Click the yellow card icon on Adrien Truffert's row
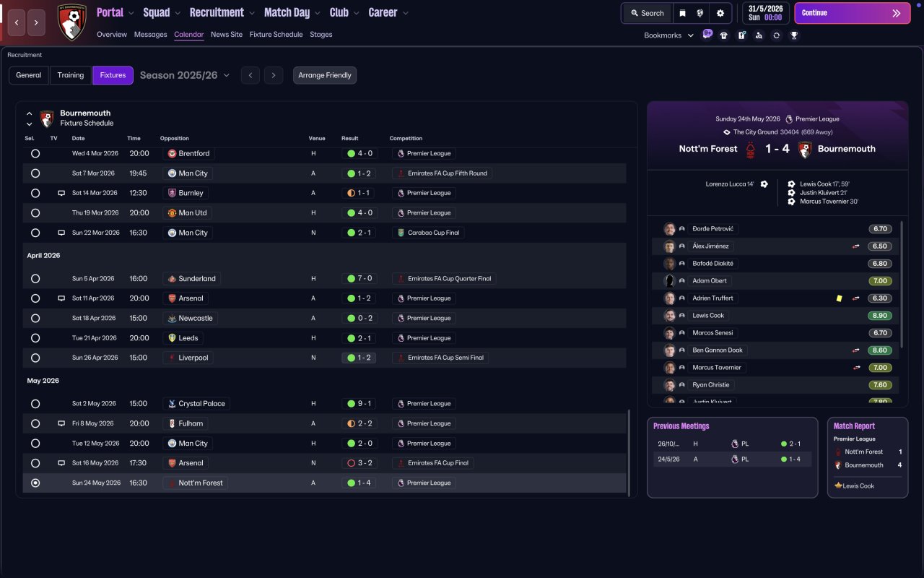Image resolution: width=924 pixels, height=578 pixels. (x=839, y=298)
